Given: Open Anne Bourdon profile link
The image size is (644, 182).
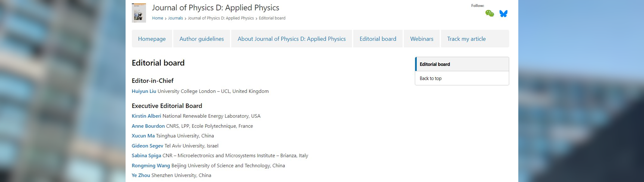Looking at the screenshot, I should point(148,126).
